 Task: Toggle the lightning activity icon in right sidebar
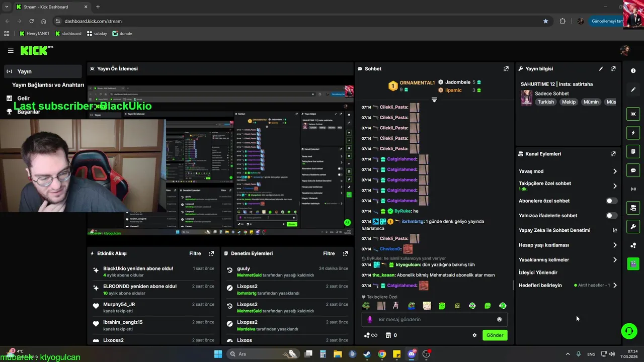tap(633, 133)
